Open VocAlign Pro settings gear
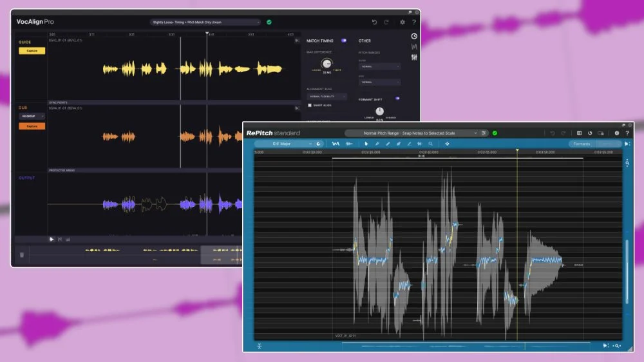Image resolution: width=644 pixels, height=362 pixels. tap(402, 22)
